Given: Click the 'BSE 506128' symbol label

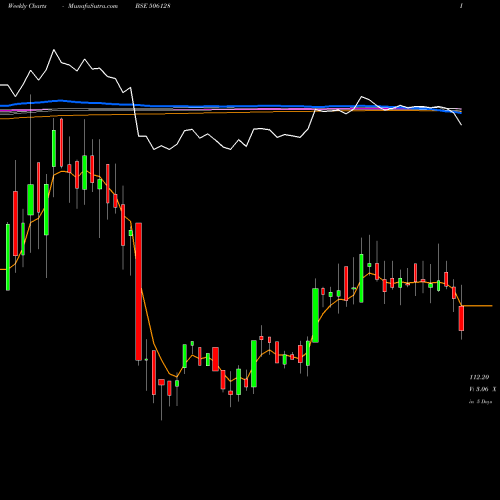Looking at the screenshot, I should click(153, 6).
